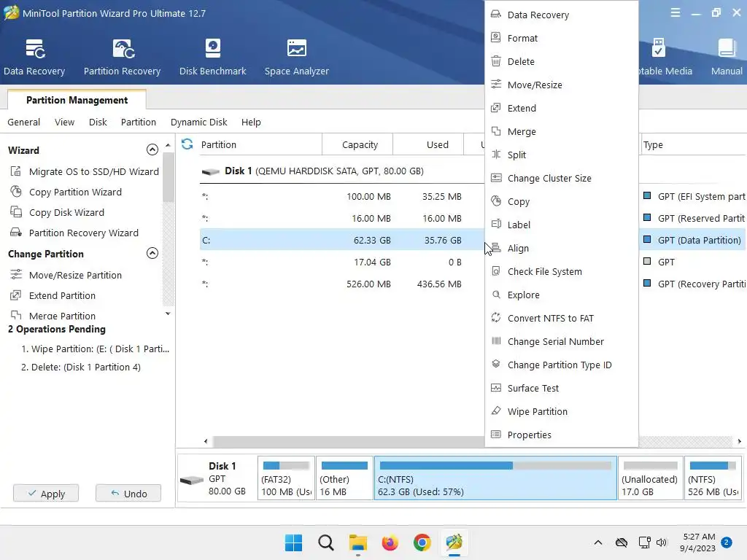
Task: Open the Dynamic Disk menu
Action: [x=198, y=122]
